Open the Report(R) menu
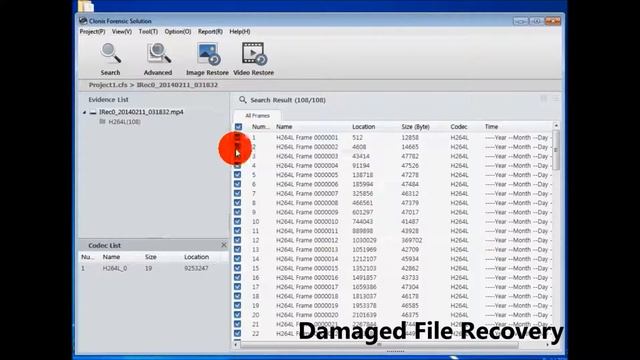The height and width of the screenshot is (360, 640). [210, 31]
